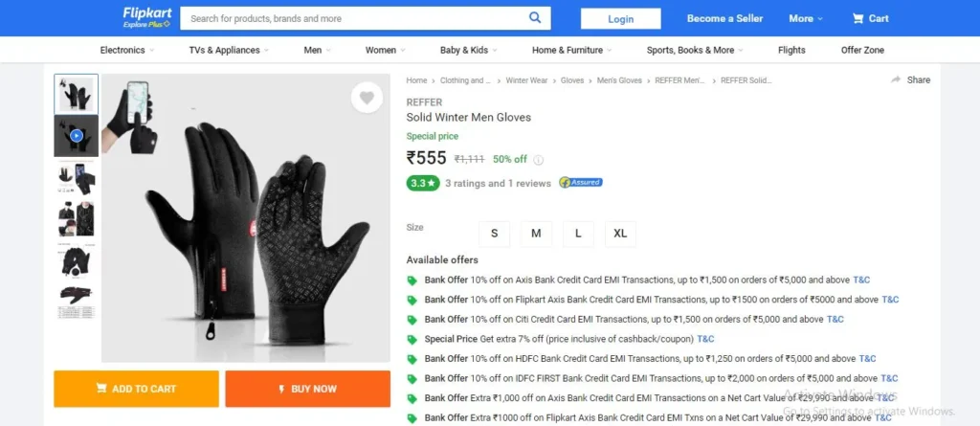
Task: Select size M
Action: pyautogui.click(x=536, y=234)
